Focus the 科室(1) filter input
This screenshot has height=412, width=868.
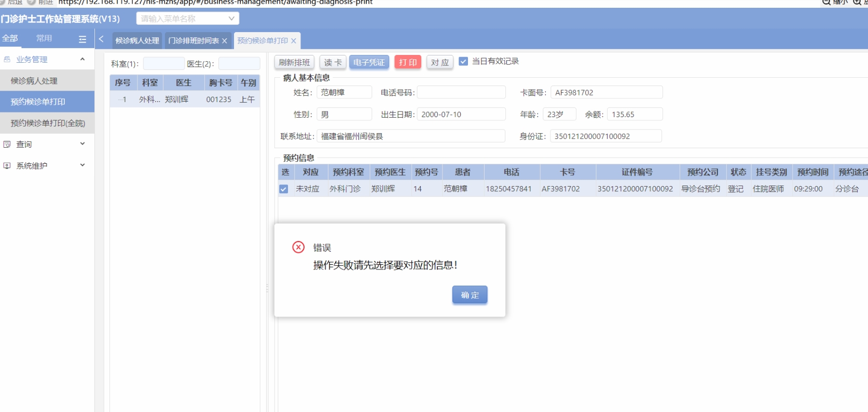coord(164,64)
